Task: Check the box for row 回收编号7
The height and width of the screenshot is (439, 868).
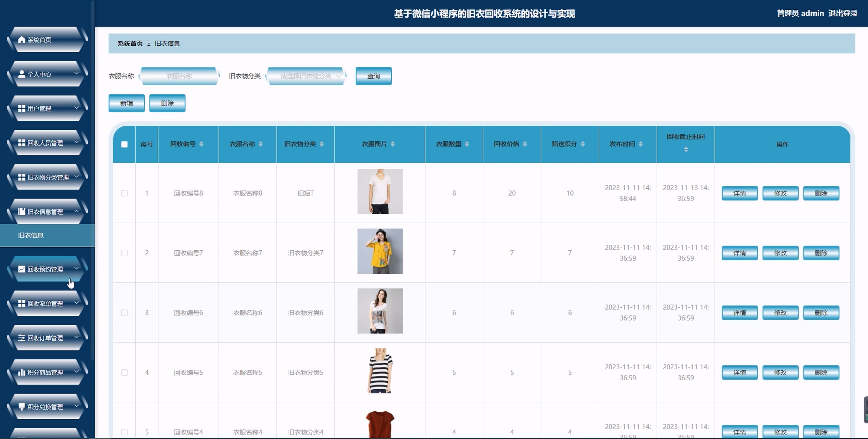Action: 124,253
